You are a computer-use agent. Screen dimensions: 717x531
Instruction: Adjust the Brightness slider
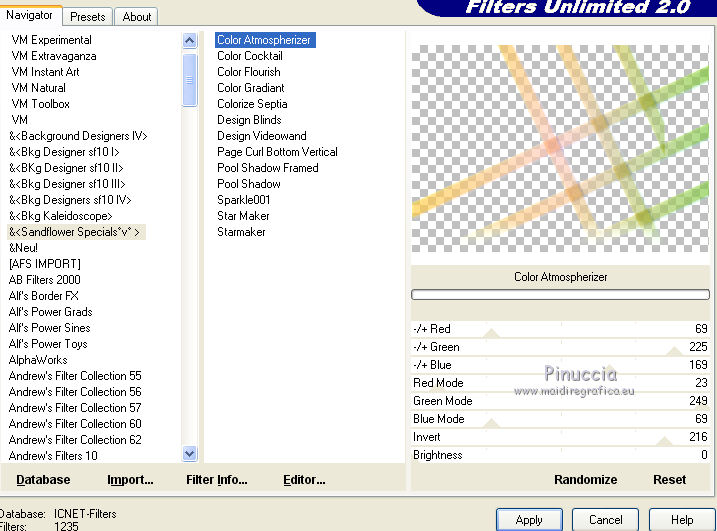[561, 455]
